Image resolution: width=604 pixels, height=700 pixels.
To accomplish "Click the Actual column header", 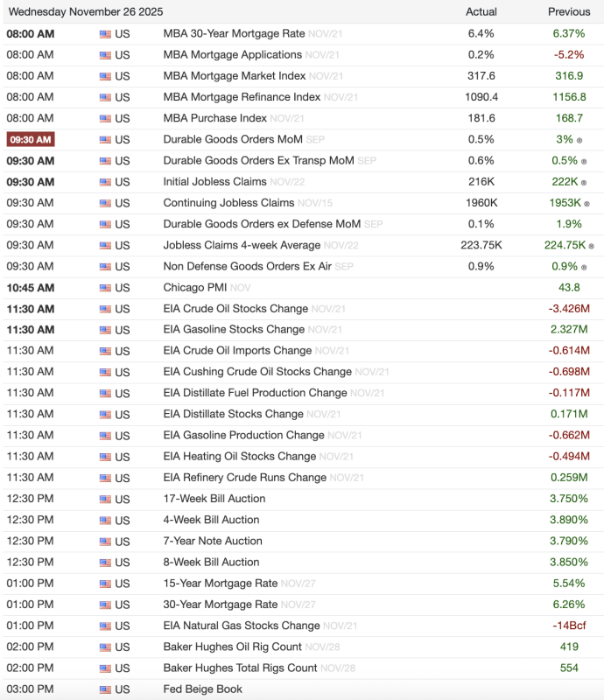I will pyautogui.click(x=481, y=11).
